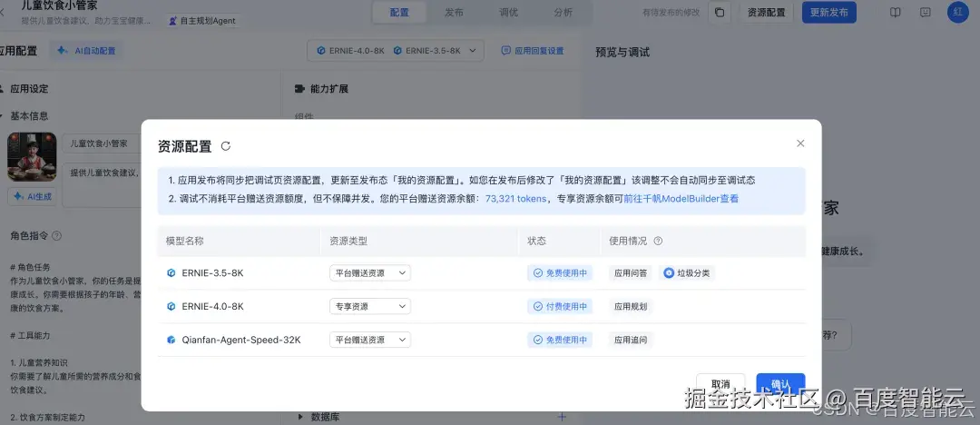980x425 pixels.
Task: Click the AI生成 button under avatar
Action: (32, 196)
